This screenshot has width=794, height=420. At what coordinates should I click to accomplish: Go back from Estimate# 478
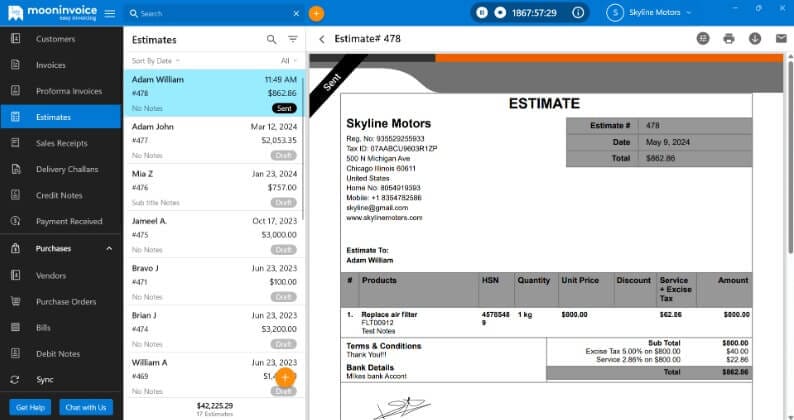coord(322,39)
